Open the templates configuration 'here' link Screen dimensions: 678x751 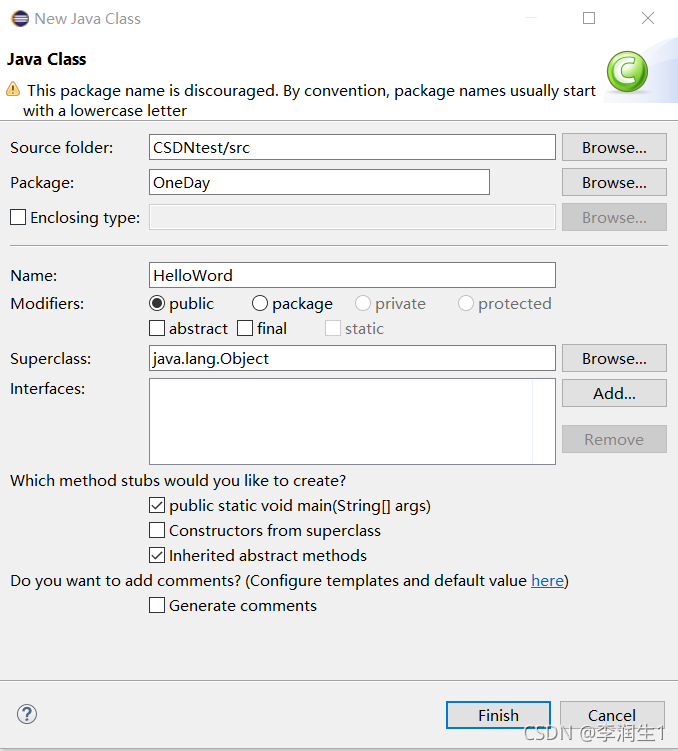pos(547,580)
